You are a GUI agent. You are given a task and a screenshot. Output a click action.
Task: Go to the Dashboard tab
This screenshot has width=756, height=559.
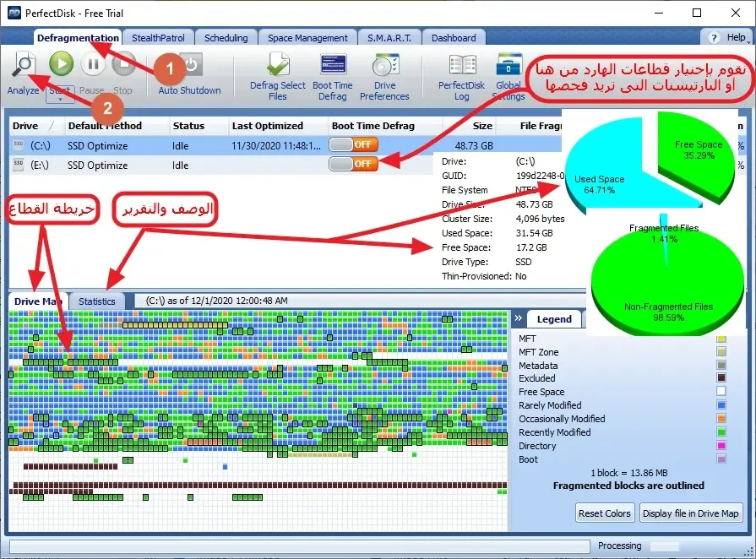(454, 38)
